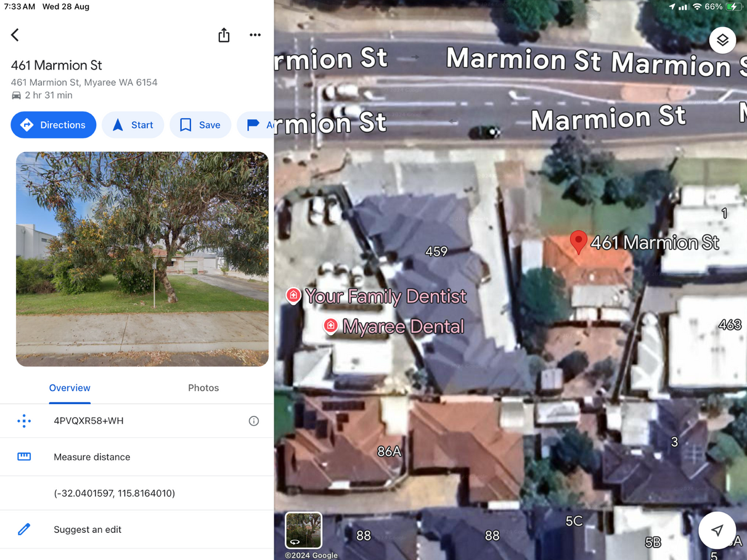
Task: Tap the share icon
Action: pyautogui.click(x=224, y=35)
